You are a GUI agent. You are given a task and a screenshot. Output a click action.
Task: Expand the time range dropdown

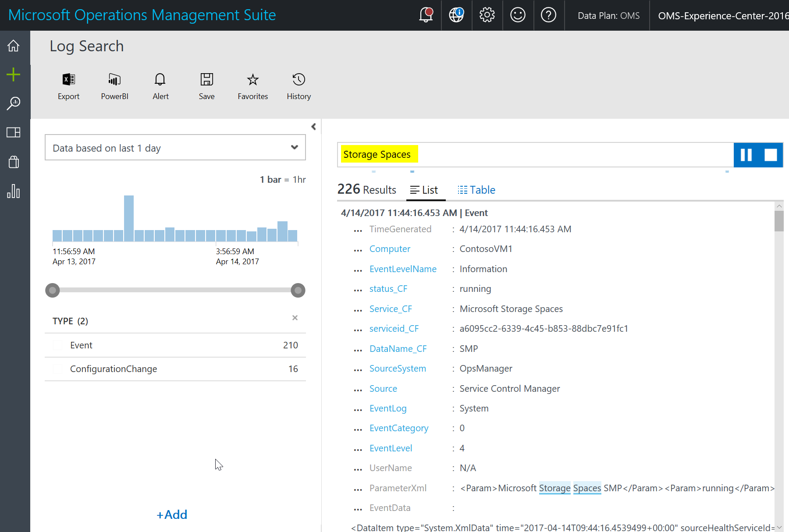[175, 148]
